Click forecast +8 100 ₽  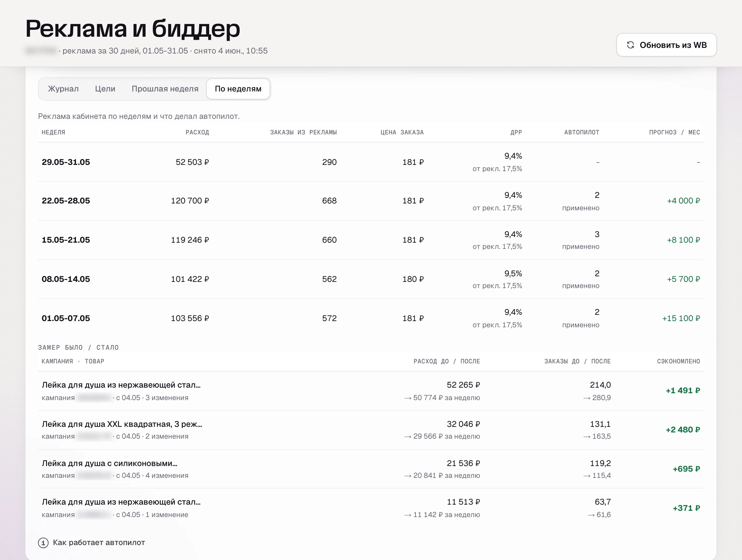(x=683, y=240)
